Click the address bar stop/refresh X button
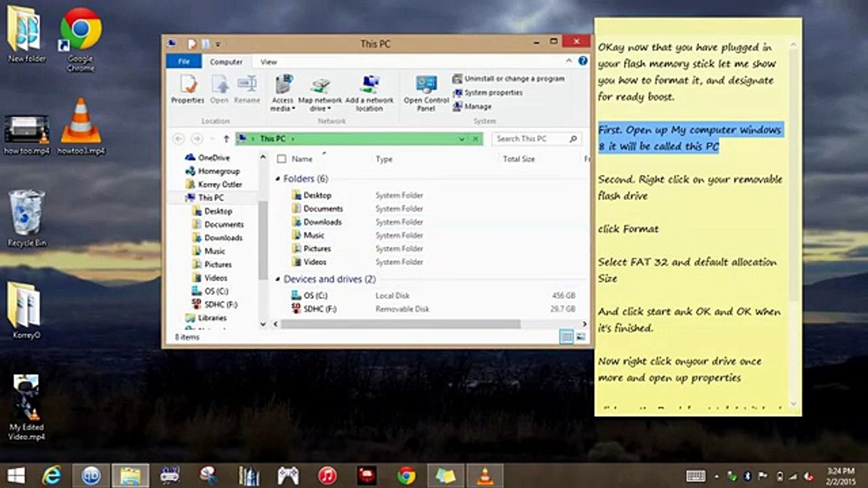Screen dimensions: 868x488 click(476, 139)
